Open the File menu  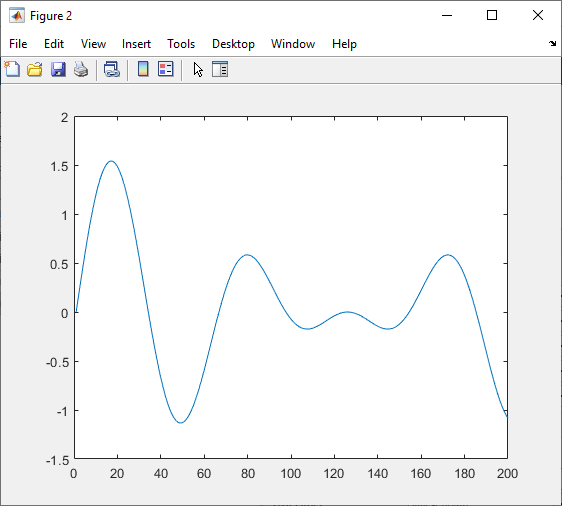[x=18, y=44]
